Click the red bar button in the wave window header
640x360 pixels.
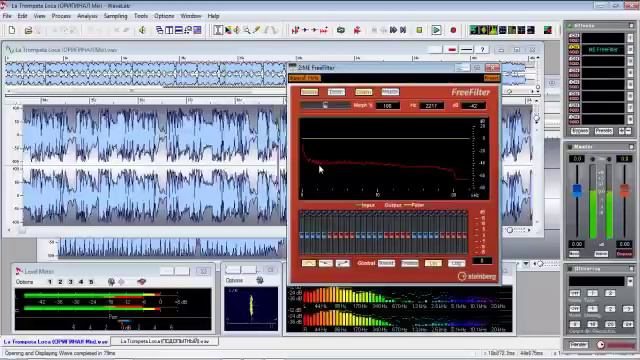point(452,49)
